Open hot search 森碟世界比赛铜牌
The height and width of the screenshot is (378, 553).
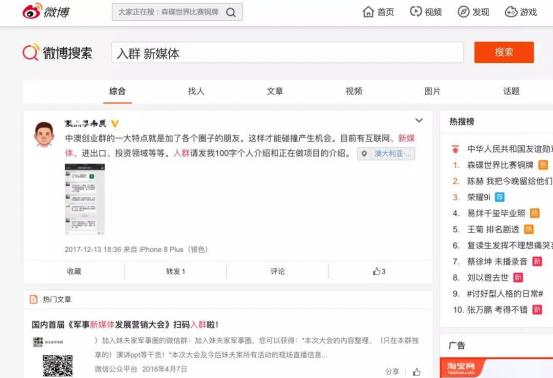pyautogui.click(x=500, y=165)
